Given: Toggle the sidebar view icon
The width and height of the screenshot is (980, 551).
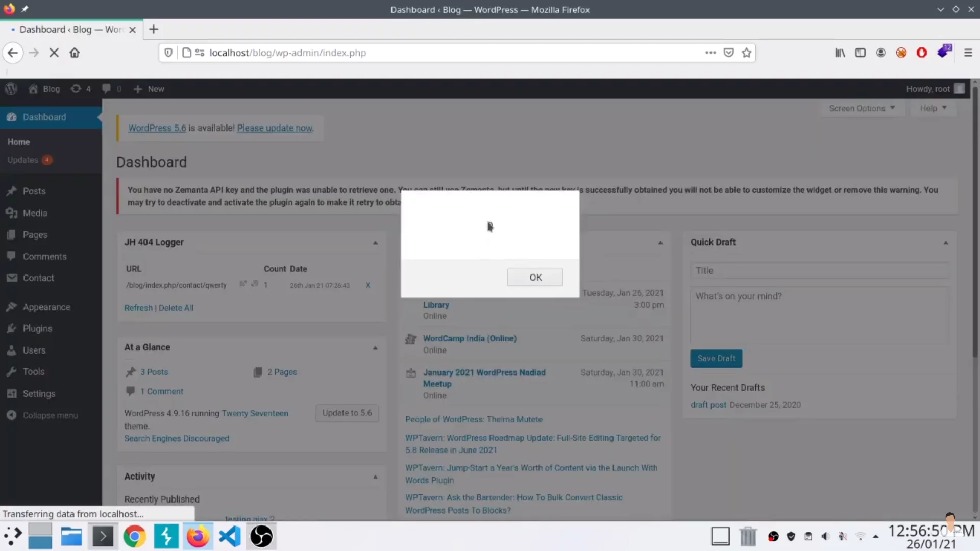Looking at the screenshot, I should pyautogui.click(x=860, y=53).
